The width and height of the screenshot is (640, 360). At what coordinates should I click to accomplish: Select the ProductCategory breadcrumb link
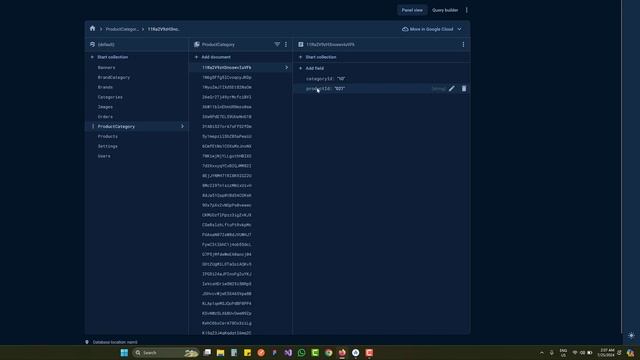tap(122, 29)
